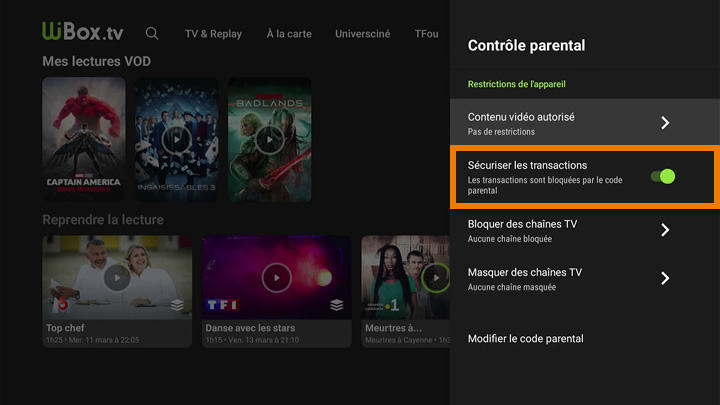Play the Insaisissables 3 poster
Image resolution: width=720 pixels, height=405 pixels.
pyautogui.click(x=176, y=138)
